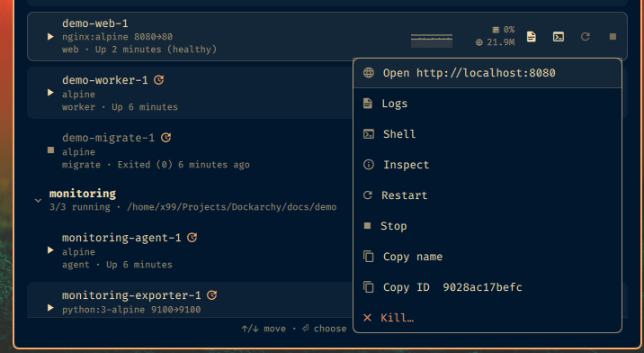Restart demo-web-1 using the refresh icon
644x353 pixels.
586,37
